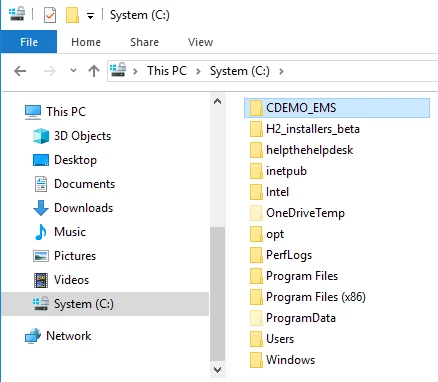Click the navigation pane scroll down arrow
The width and height of the screenshot is (438, 382).
(218, 370)
